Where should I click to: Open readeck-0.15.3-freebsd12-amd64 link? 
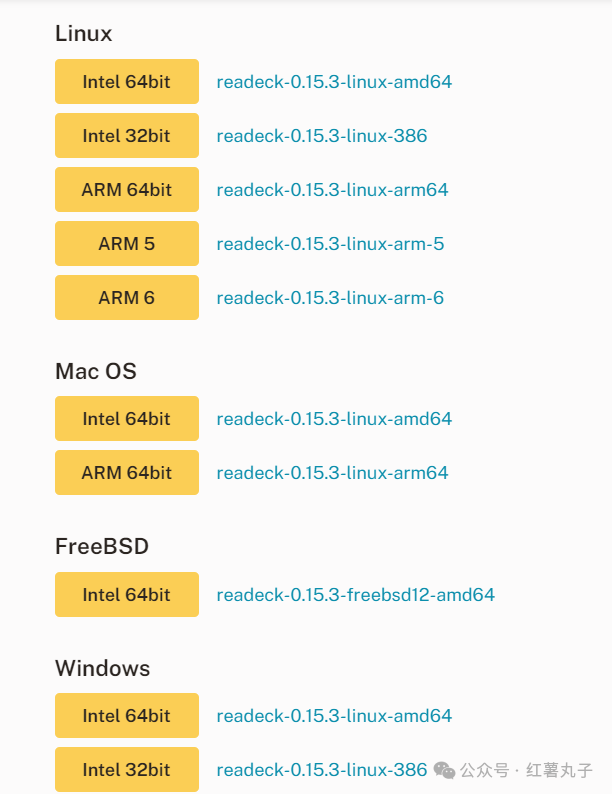(355, 594)
